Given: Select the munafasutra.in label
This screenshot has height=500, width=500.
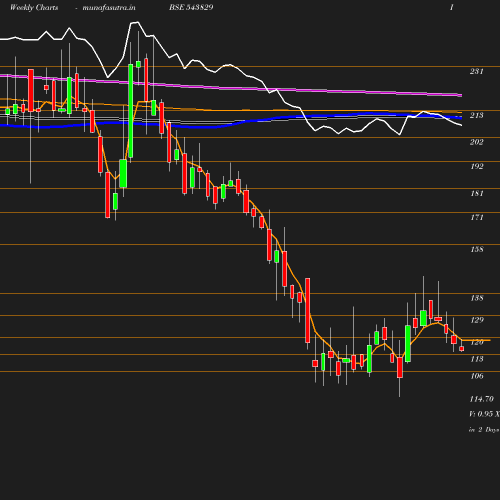Looking at the screenshot, I should 109,7.
